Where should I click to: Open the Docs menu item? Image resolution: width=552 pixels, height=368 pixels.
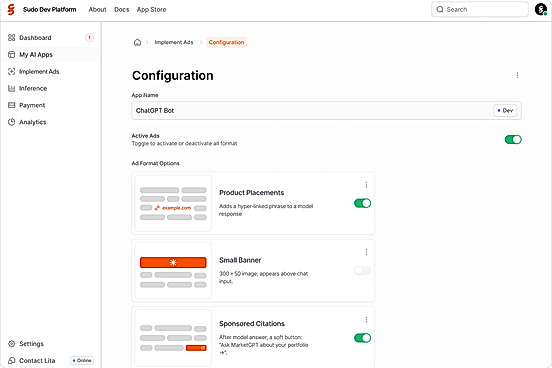121,10
